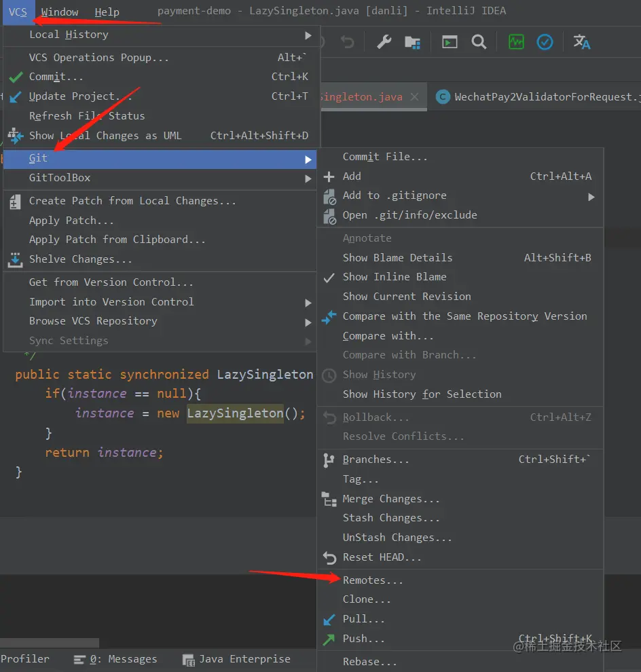Select Remotes... in Git submenu
The height and width of the screenshot is (672, 641).
(460, 580)
